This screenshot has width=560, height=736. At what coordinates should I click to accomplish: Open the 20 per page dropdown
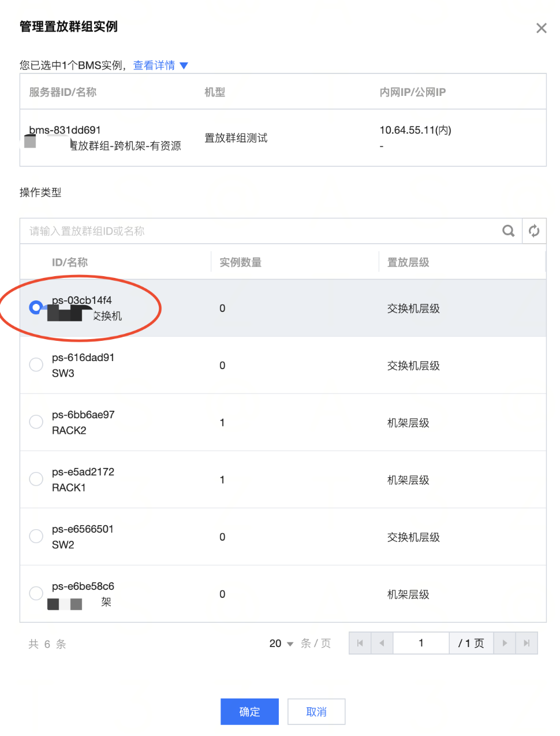tap(281, 644)
